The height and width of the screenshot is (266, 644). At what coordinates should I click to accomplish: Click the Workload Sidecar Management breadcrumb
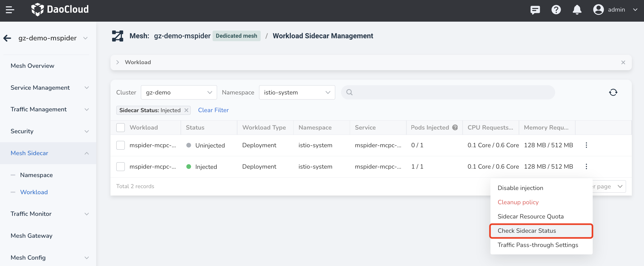[x=323, y=36]
